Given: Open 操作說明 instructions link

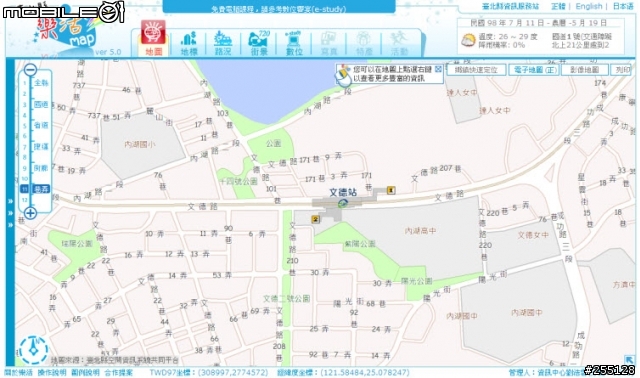Looking at the screenshot, I should (52, 373).
